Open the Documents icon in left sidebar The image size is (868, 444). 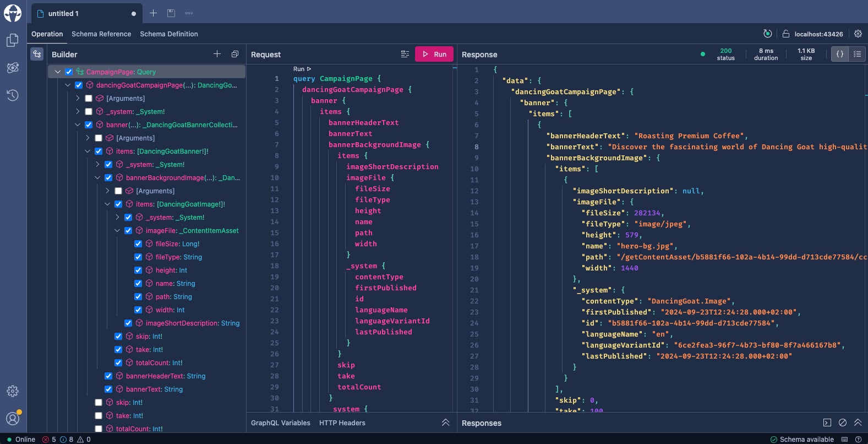tap(13, 40)
